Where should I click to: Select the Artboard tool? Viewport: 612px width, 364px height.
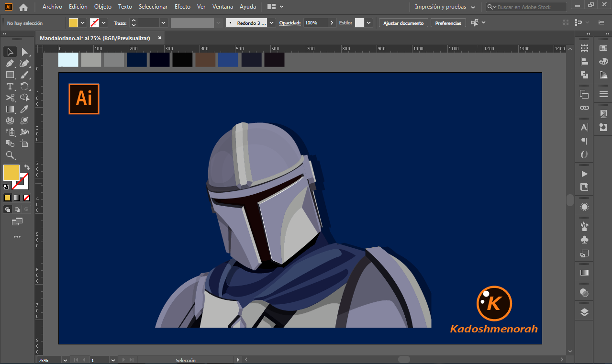click(x=24, y=143)
